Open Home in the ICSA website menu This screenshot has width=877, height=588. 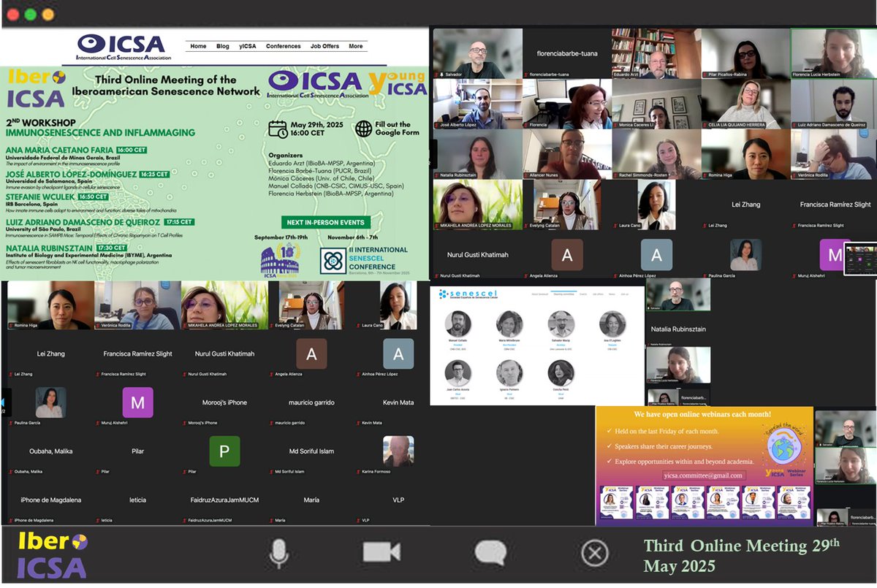pyautogui.click(x=198, y=46)
